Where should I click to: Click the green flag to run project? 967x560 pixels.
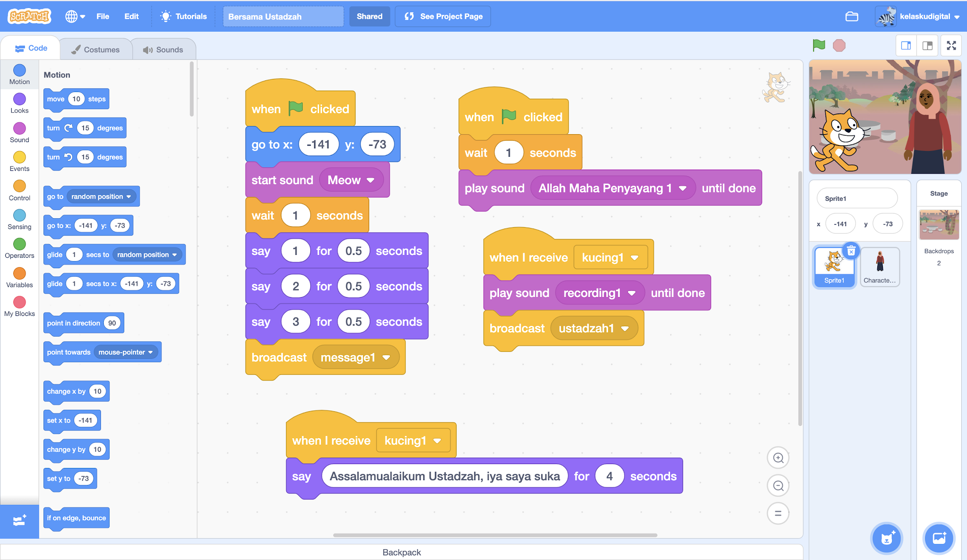click(x=819, y=45)
